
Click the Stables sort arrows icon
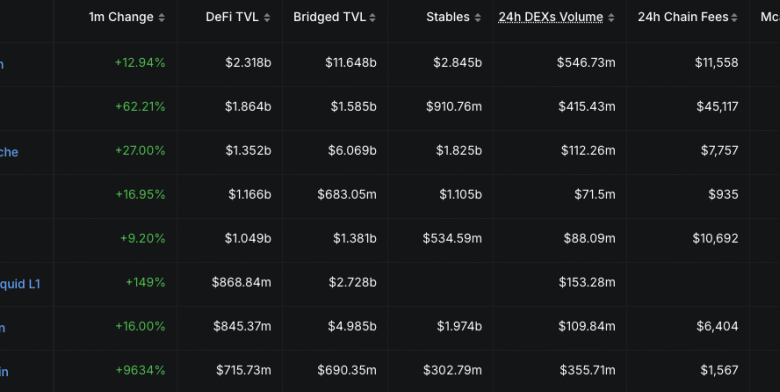pos(478,17)
